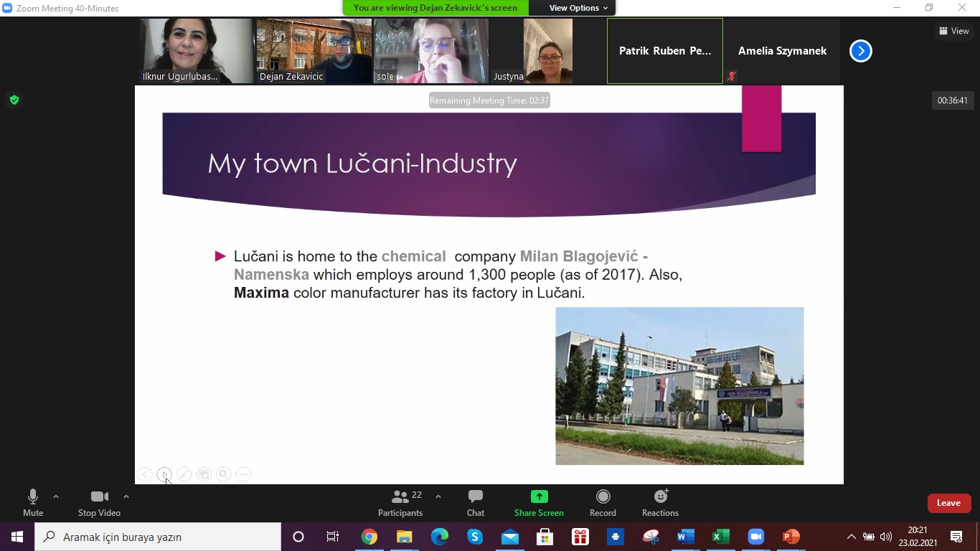The width and height of the screenshot is (980, 551).
Task: Open Excel from taskbar
Action: 720,537
